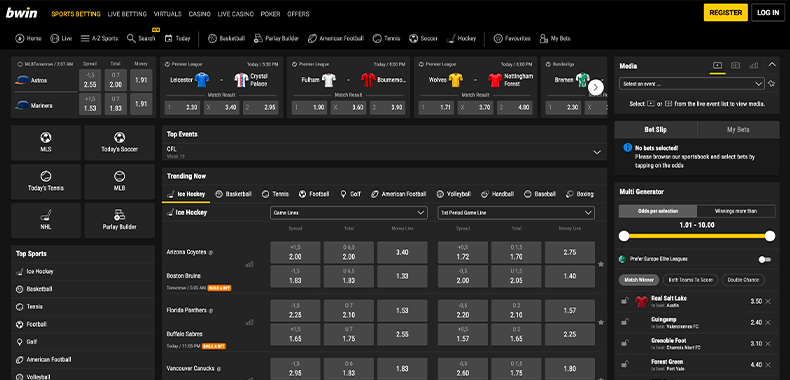Open the Casino menu

tap(200, 14)
